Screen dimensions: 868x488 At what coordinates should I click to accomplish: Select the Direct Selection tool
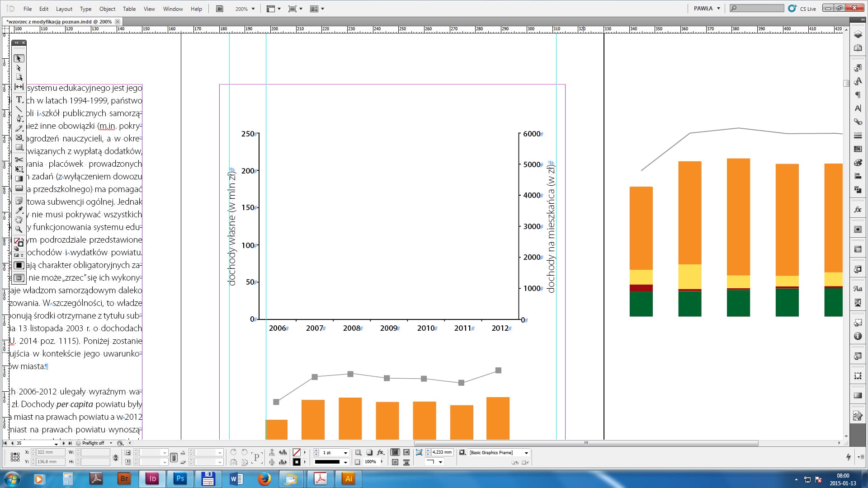click(19, 68)
